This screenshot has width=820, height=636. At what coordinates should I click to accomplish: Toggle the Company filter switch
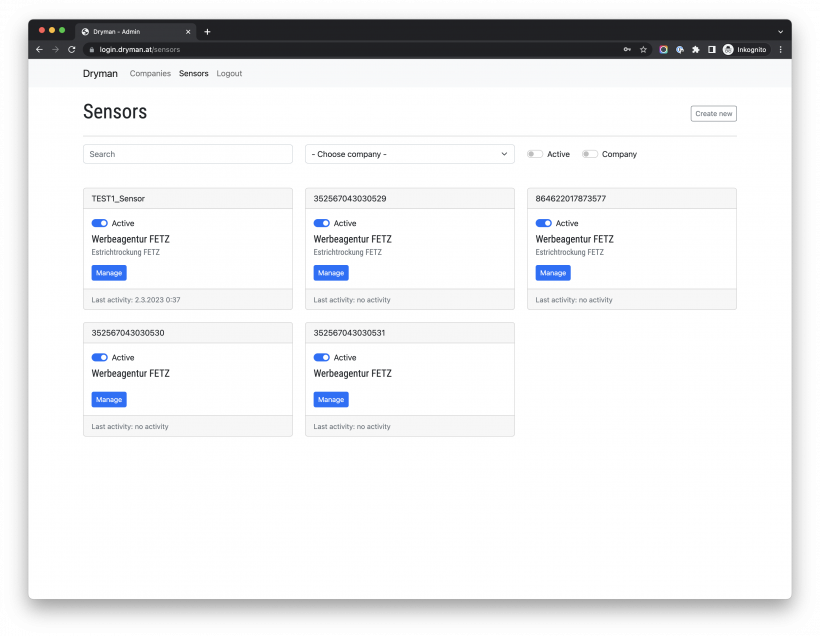point(590,154)
